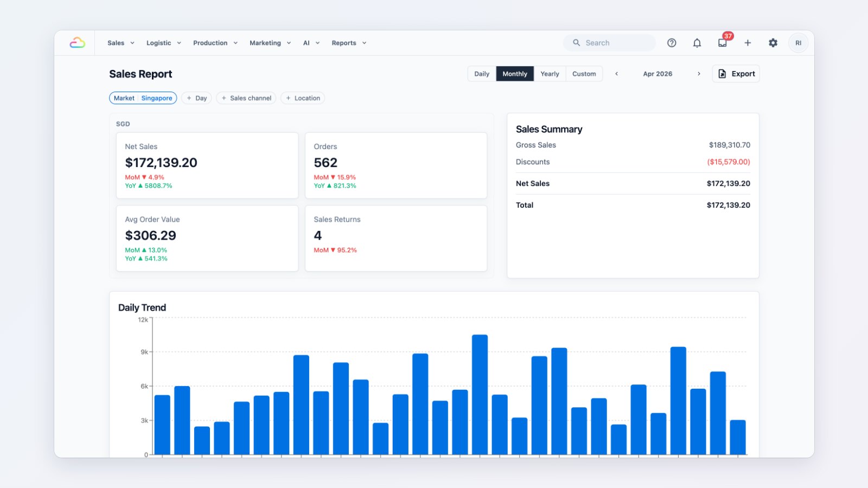This screenshot has height=488, width=868.
Task: Switch to Daily view
Action: [x=482, y=74]
